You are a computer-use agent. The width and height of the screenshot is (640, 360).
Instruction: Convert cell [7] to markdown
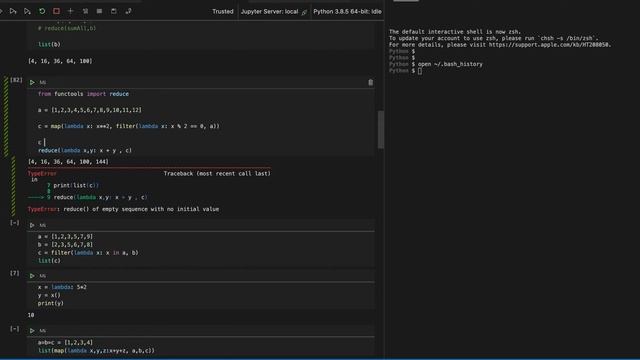(42, 276)
